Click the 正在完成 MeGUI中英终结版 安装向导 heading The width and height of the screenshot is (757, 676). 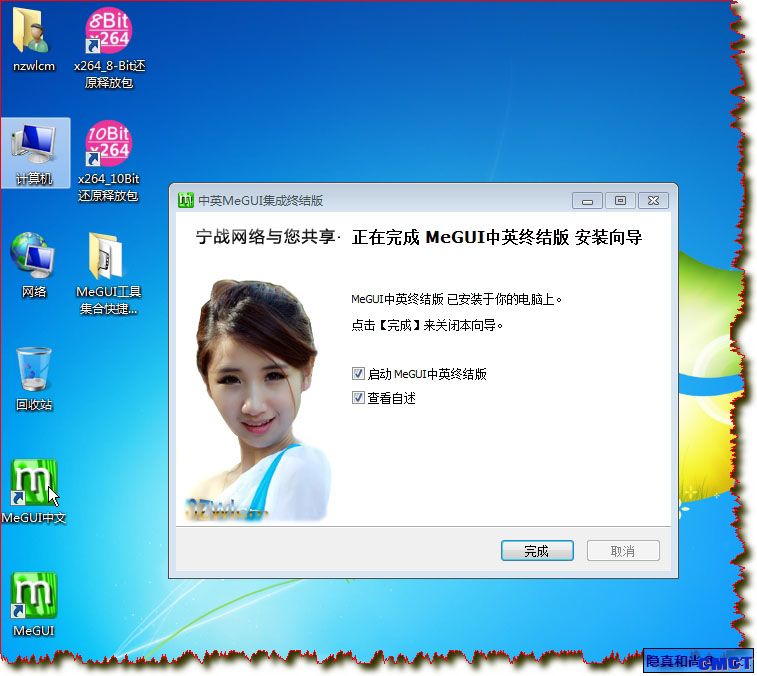497,238
